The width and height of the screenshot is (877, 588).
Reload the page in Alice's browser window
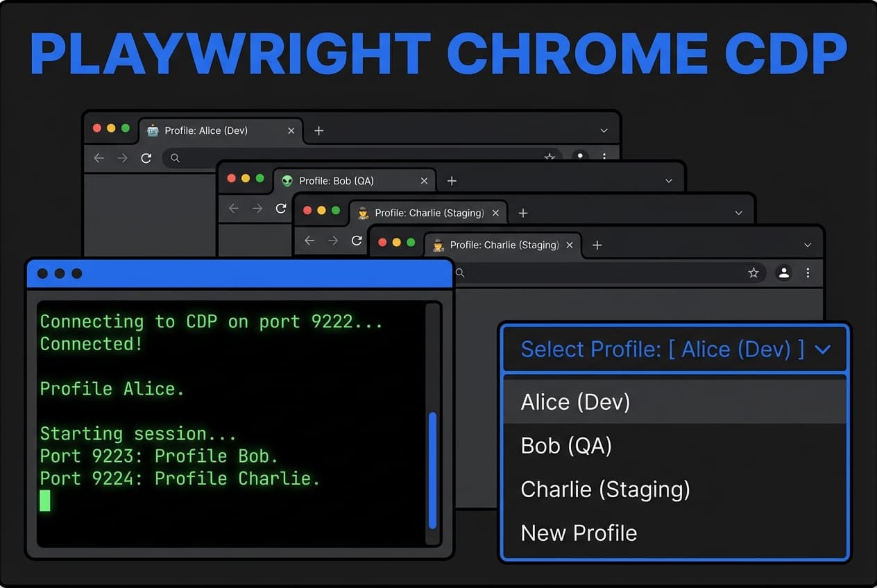(146, 158)
